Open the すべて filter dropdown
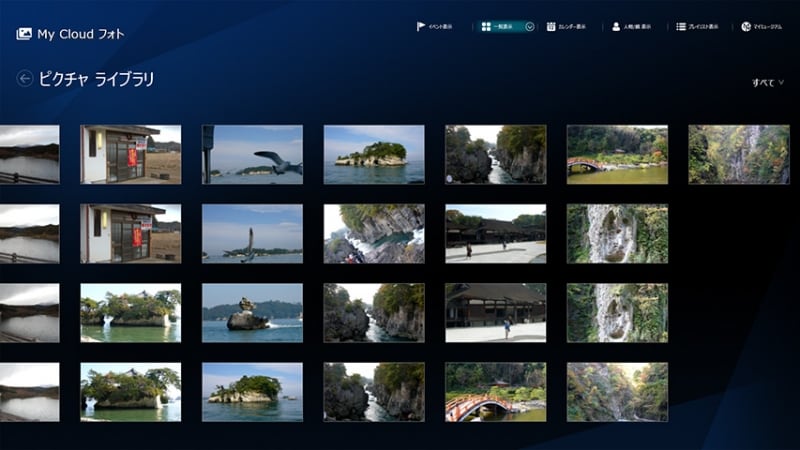This screenshot has width=800, height=450. pos(768,83)
